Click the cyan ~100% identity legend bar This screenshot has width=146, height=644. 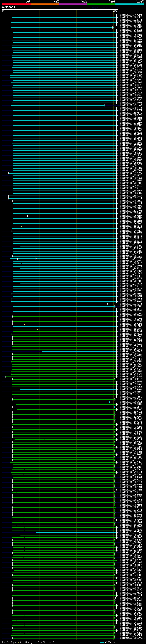130,4
